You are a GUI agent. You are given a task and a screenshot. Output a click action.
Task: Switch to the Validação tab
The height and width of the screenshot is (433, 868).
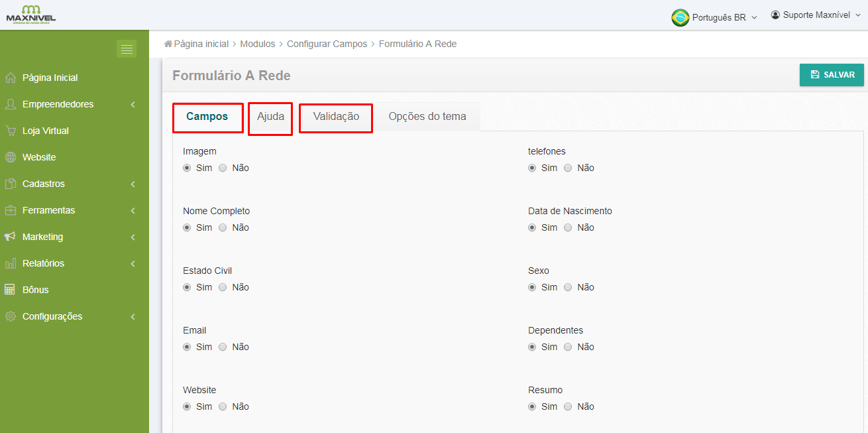pyautogui.click(x=336, y=117)
